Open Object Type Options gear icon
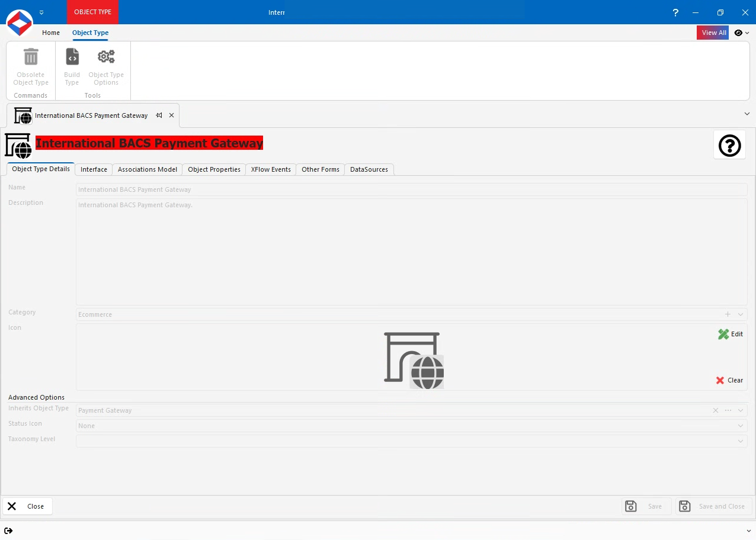 [x=106, y=56]
